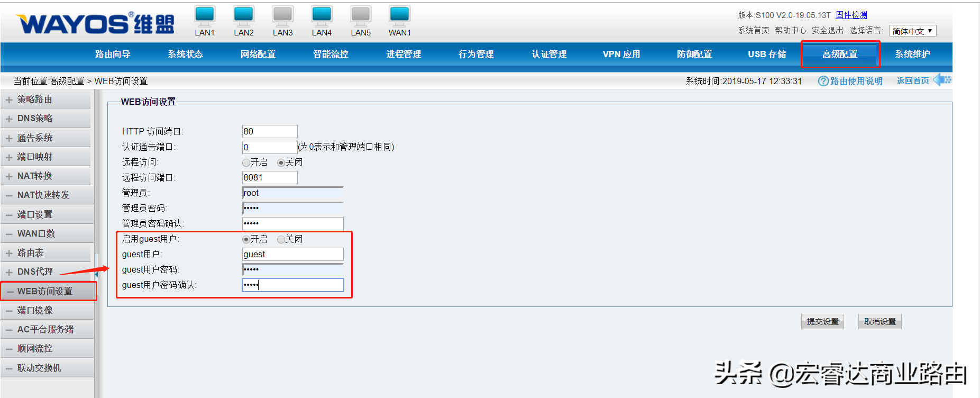
Task: Enable remote access 开启 radio
Action: (246, 162)
